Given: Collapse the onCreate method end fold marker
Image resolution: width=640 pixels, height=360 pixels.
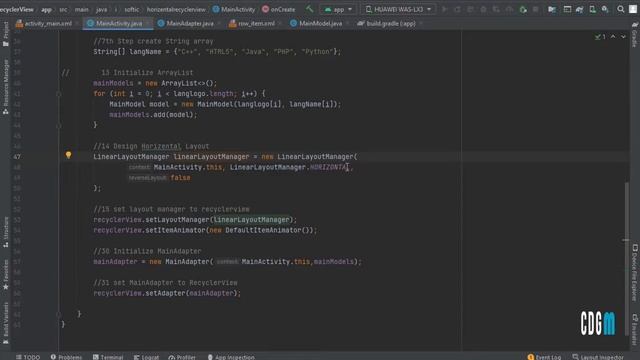Looking at the screenshot, I should [59, 314].
